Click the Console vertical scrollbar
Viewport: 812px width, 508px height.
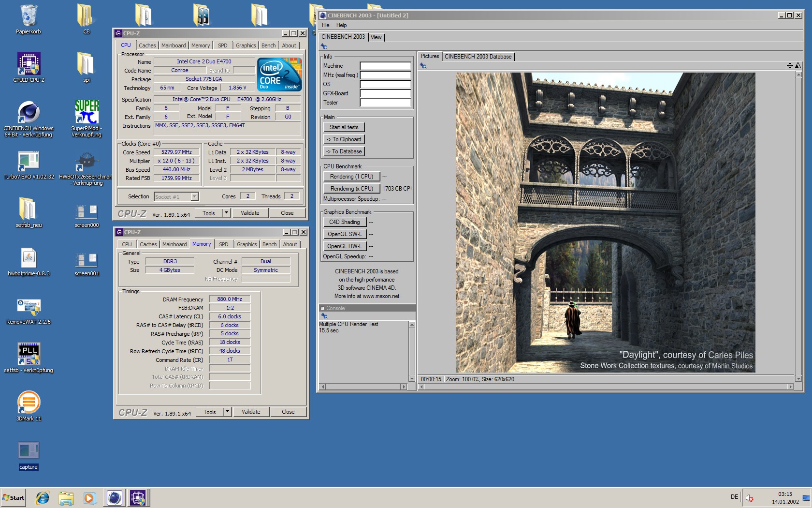pyautogui.click(x=412, y=351)
